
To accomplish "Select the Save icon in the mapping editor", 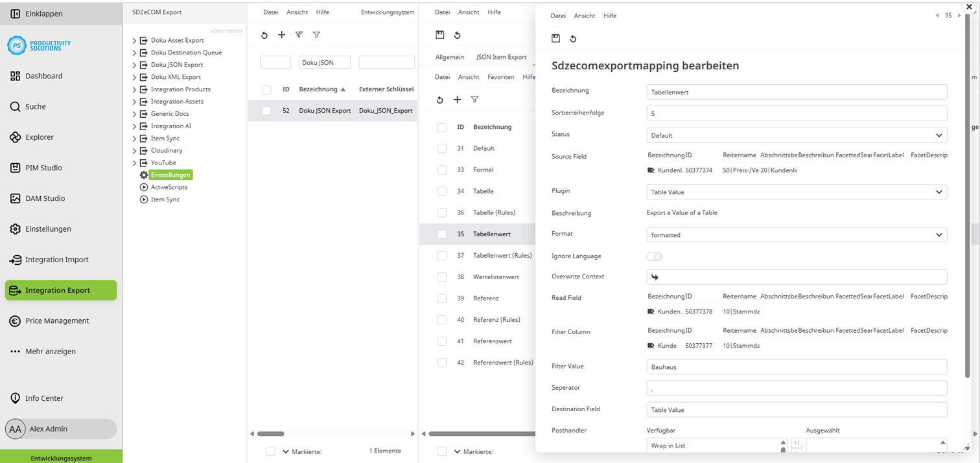I will click(555, 39).
